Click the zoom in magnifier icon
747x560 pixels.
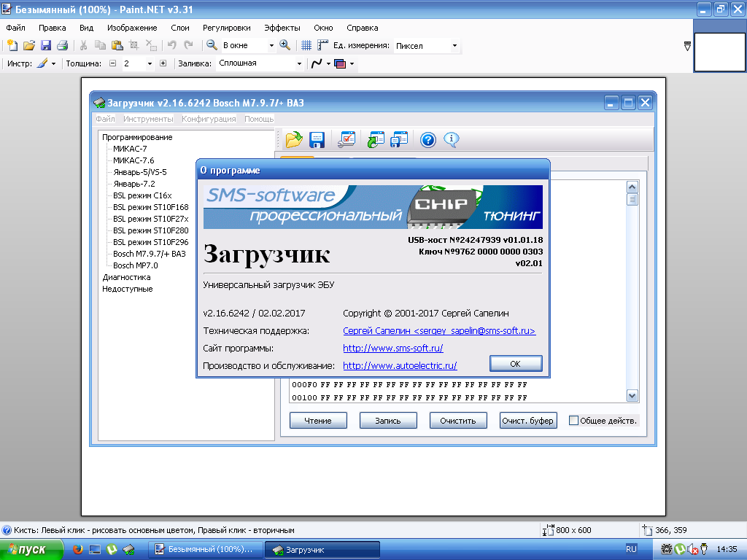[285, 45]
